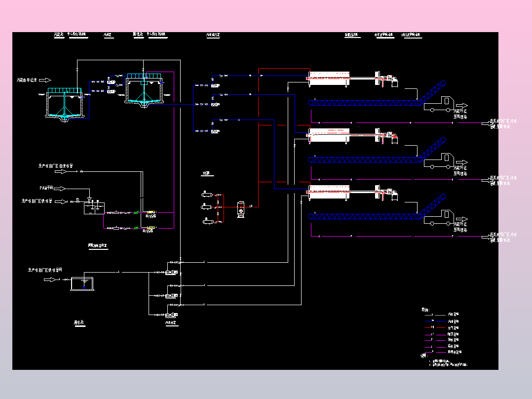Select the first cyan sludge tank with scraper

(64, 105)
